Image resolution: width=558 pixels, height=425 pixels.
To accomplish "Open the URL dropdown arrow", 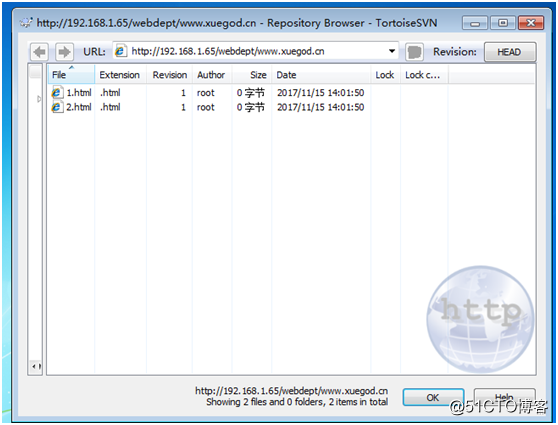I will (392, 51).
